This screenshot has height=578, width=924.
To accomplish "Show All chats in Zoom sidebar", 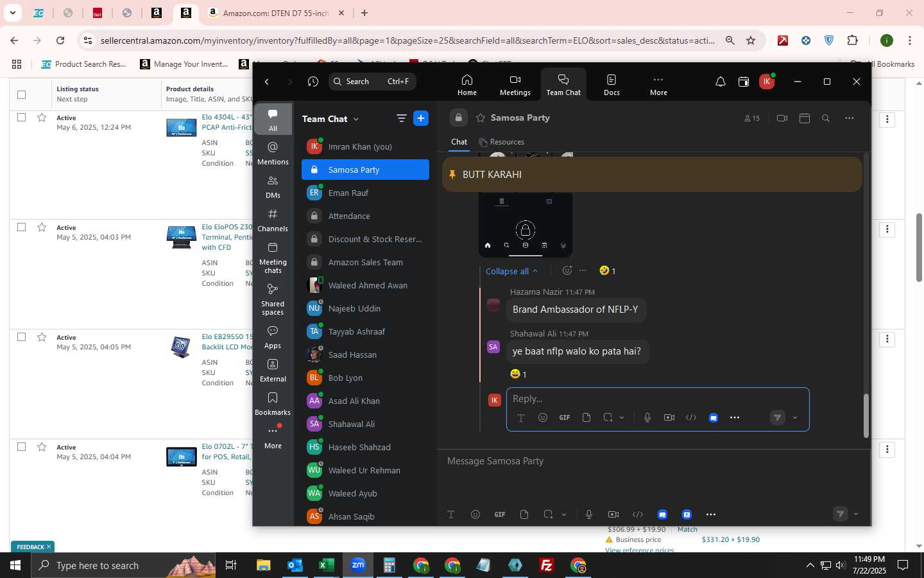I will coord(273,119).
